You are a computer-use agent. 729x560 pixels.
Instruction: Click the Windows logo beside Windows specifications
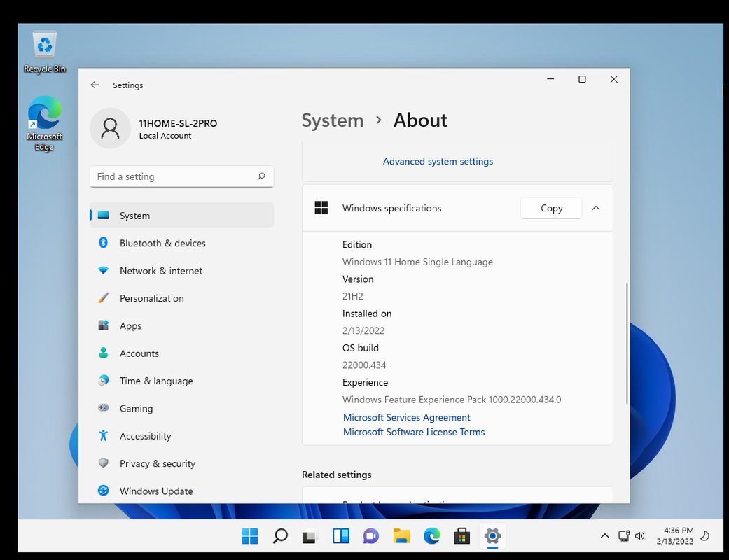pos(321,208)
